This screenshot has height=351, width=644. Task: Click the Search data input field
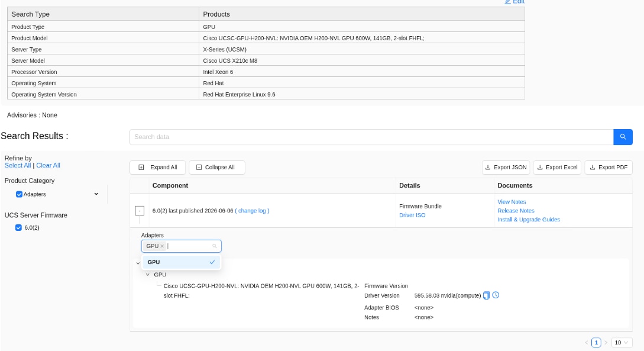[x=371, y=137]
